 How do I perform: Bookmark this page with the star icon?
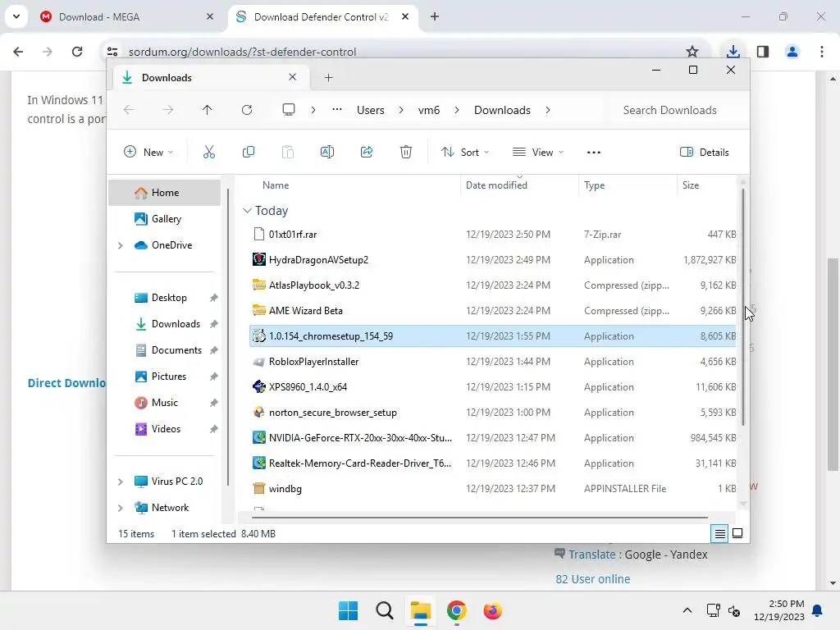pyautogui.click(x=692, y=52)
